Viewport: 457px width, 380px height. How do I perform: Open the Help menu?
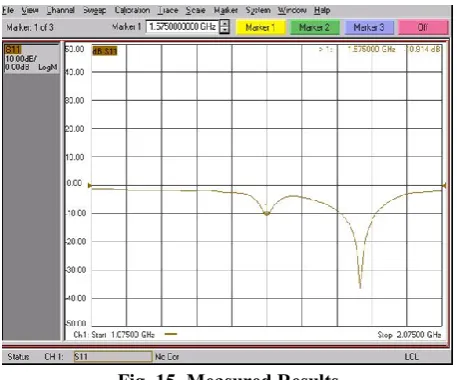[x=322, y=10]
